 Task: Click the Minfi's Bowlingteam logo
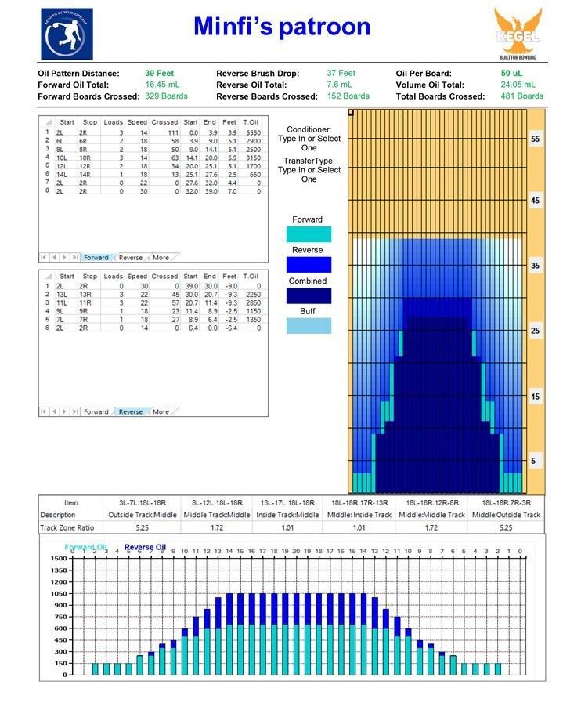tap(67, 34)
